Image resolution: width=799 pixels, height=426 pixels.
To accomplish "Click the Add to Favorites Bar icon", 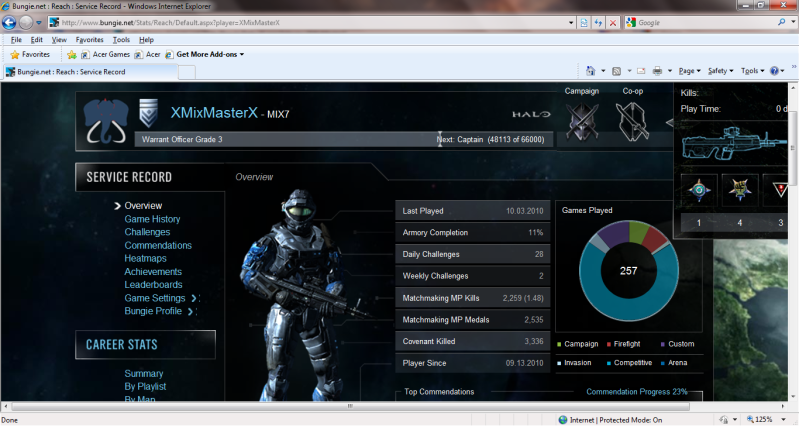I will pyautogui.click(x=72, y=54).
